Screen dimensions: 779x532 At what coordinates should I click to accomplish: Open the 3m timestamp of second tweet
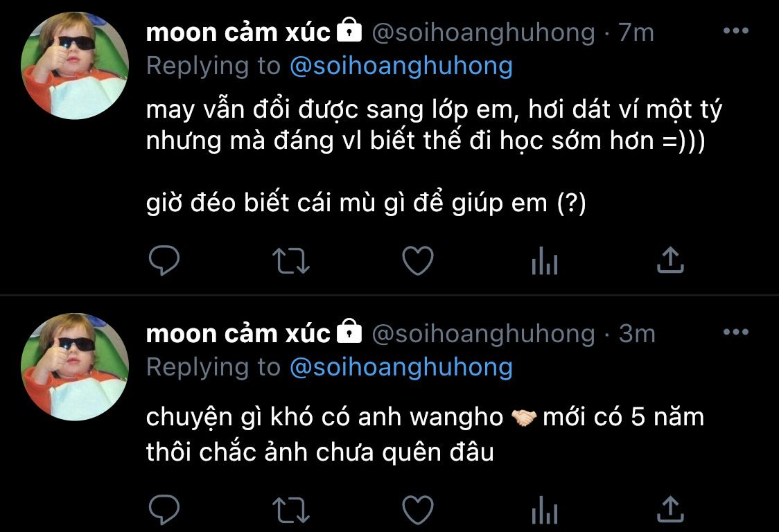637,334
